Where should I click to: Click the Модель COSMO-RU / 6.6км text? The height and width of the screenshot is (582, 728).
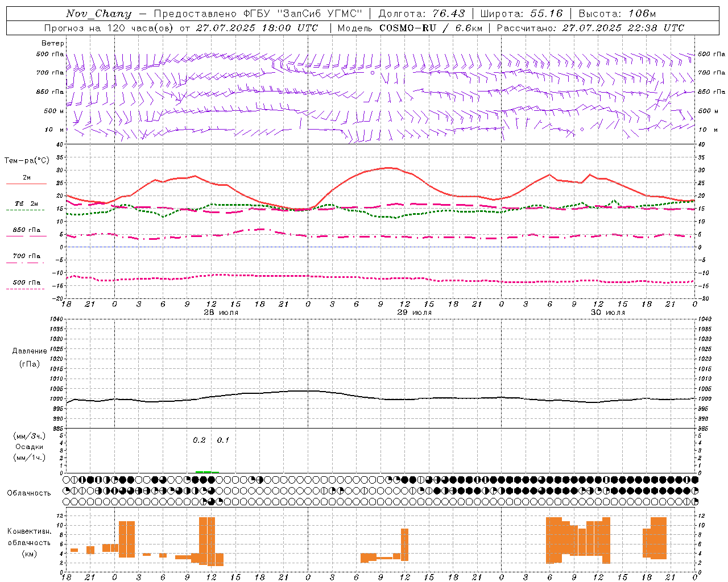[409, 28]
